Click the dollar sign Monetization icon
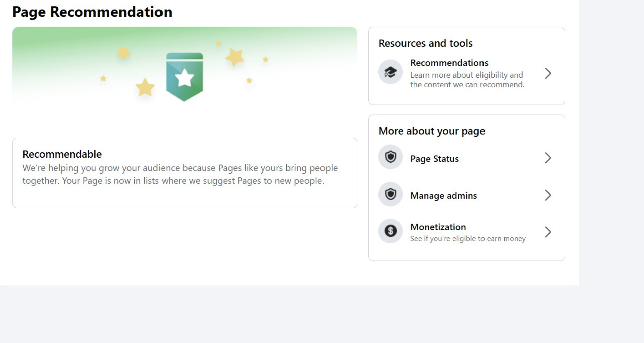644x343 pixels. tap(390, 231)
